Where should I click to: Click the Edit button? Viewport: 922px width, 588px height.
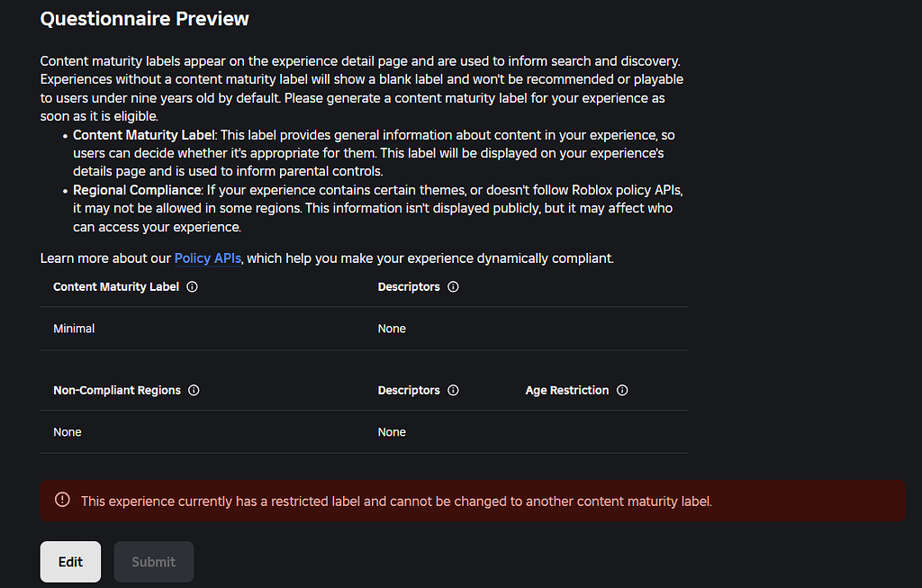point(70,561)
